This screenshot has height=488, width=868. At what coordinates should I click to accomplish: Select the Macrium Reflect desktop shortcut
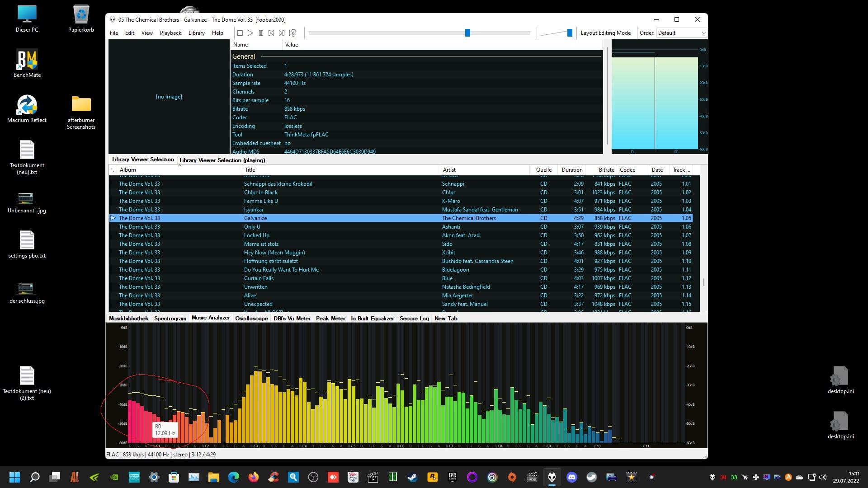pyautogui.click(x=27, y=109)
